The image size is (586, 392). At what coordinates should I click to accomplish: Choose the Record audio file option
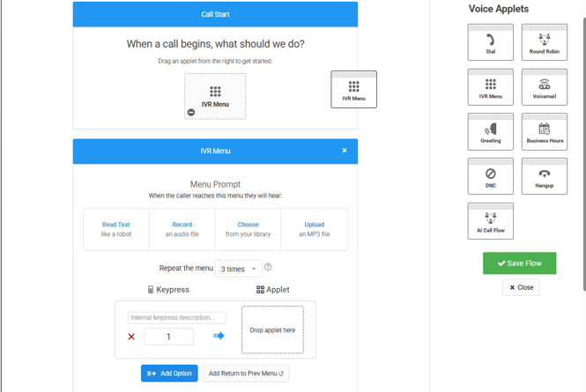click(182, 229)
